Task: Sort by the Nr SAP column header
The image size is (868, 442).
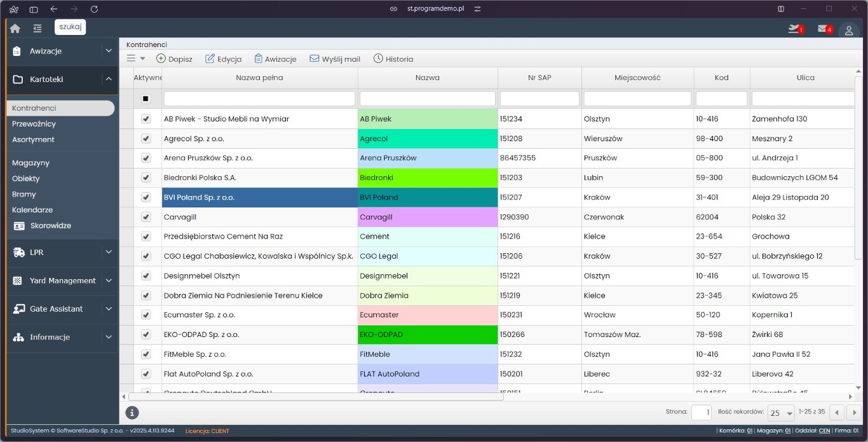Action: pos(539,78)
